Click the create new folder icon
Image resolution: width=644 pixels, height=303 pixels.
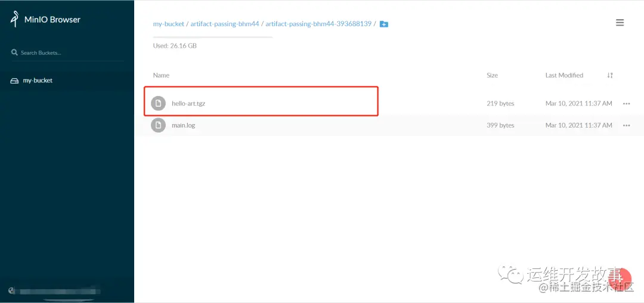point(383,24)
